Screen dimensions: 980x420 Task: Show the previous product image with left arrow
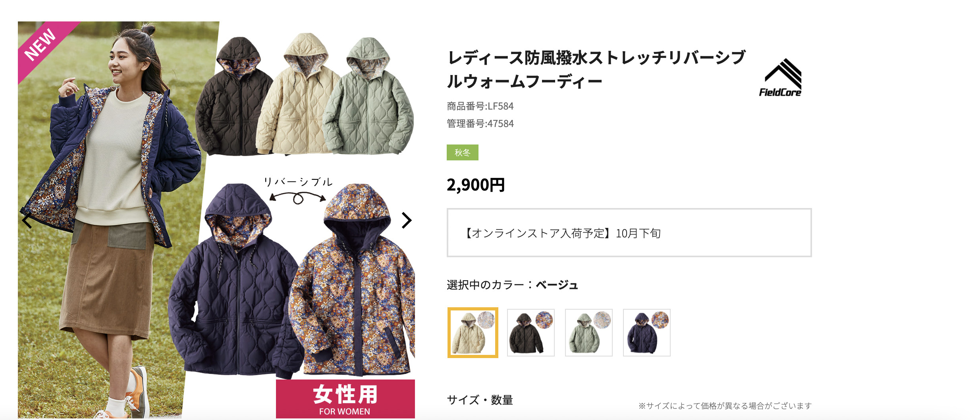[x=27, y=220]
